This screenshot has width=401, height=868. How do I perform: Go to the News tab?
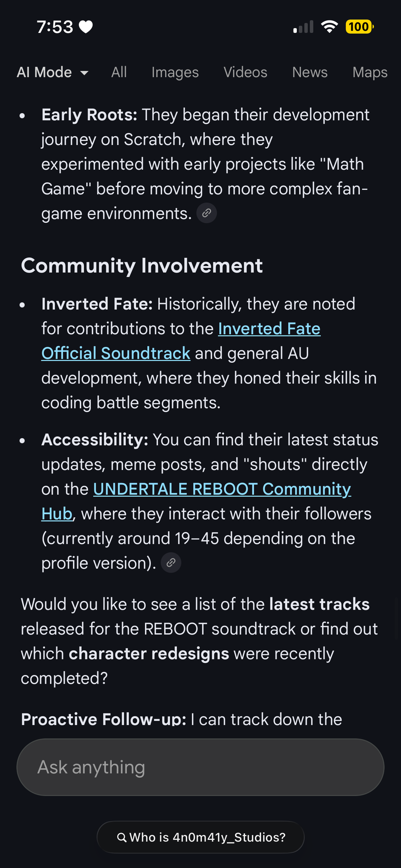310,72
